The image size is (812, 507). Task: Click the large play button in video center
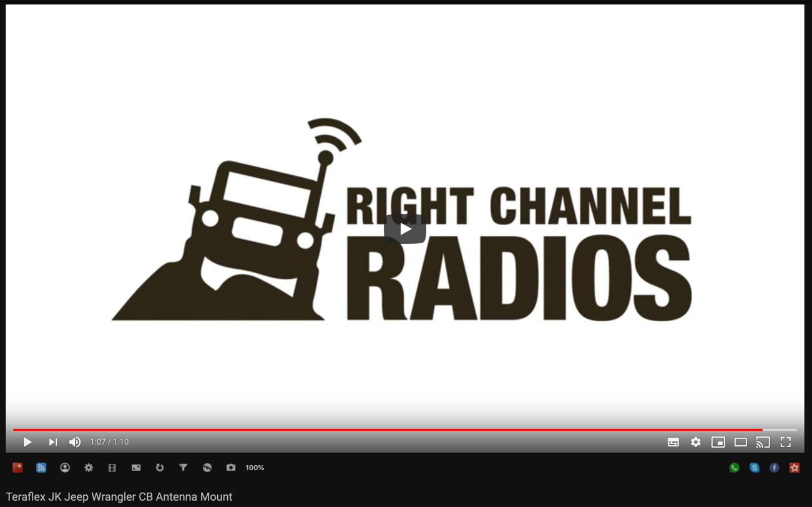coord(405,229)
